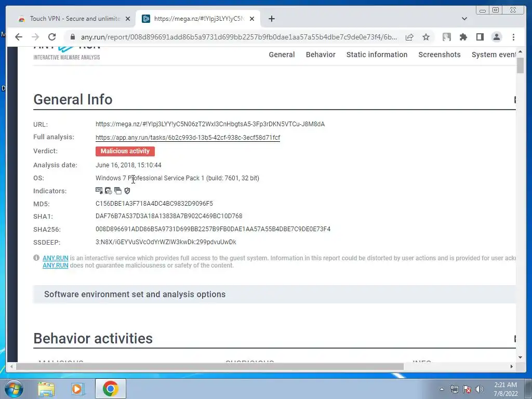
Task: Show hidden system tray icons
Action: pyautogui.click(x=442, y=389)
